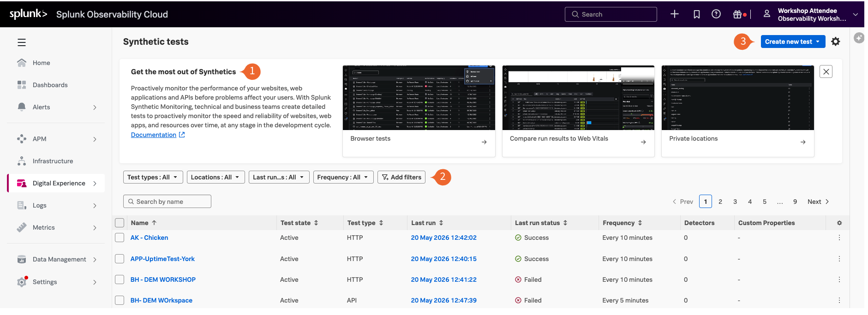Viewport: 868px width, 315px height.
Task: Open the APP-UptimeTest-York test
Action: [x=162, y=259]
